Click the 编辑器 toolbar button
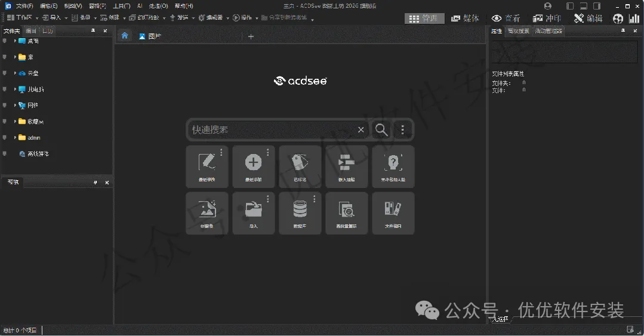Viewport: 644px width, 336px height. coord(211,18)
